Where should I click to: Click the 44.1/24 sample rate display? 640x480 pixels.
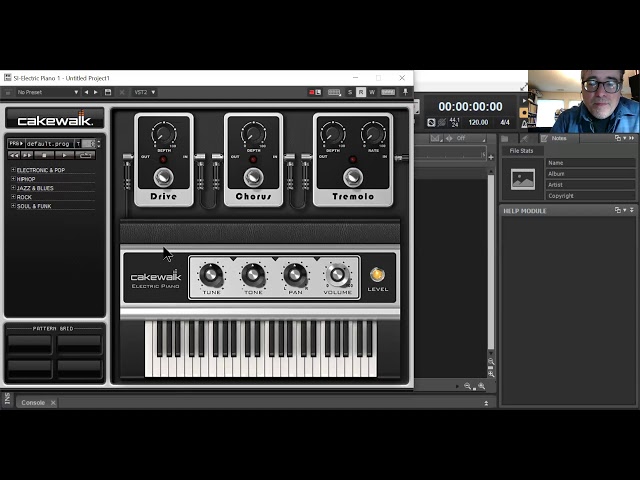454,122
